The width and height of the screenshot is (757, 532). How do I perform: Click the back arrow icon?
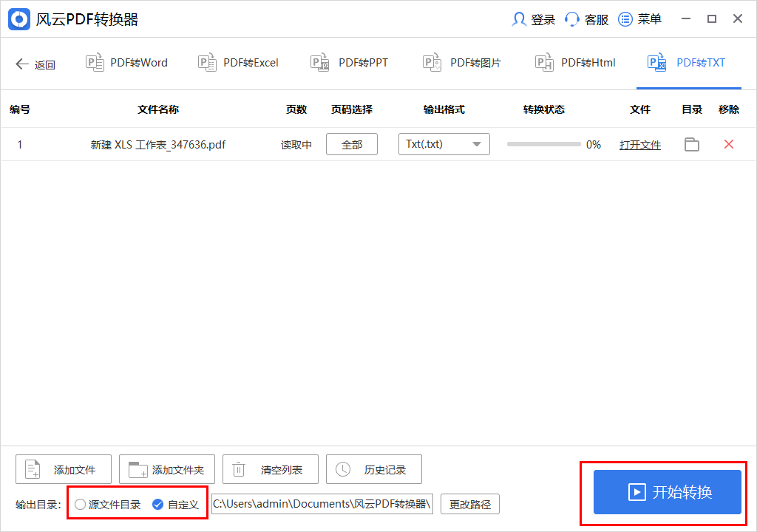(22, 64)
